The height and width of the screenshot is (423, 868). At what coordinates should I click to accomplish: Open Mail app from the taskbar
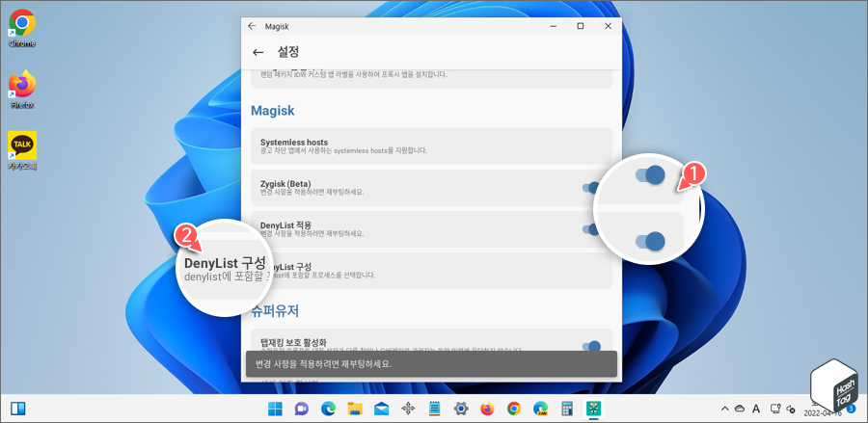point(381,409)
